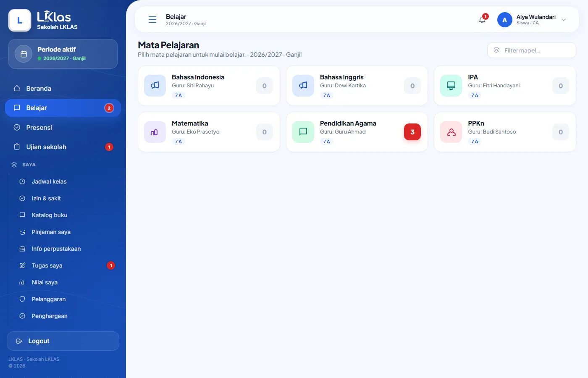588x378 pixels.
Task: Click the Bahasa Indonesia megaphone icon
Action: click(x=155, y=86)
